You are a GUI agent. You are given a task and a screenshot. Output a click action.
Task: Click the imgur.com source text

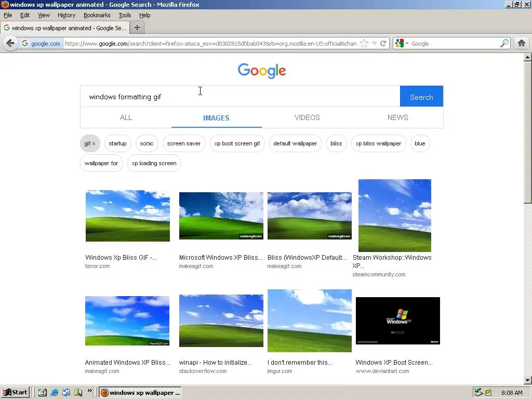click(280, 371)
